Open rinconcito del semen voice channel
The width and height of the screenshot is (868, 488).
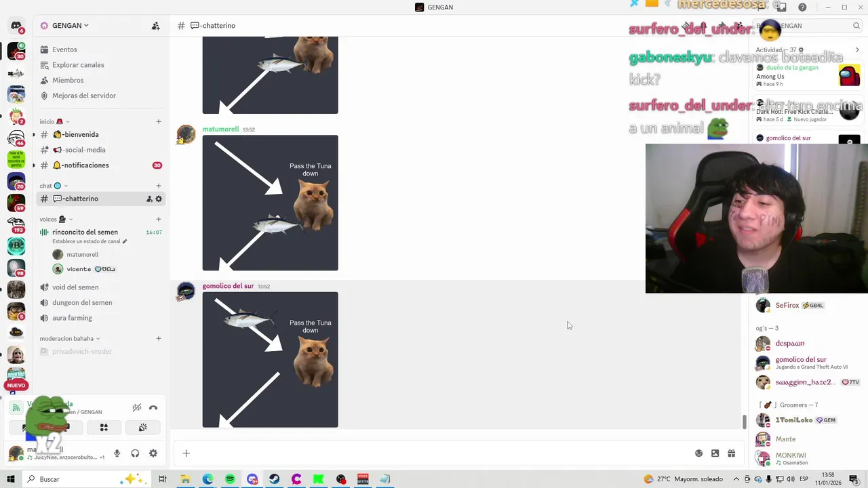coord(85,232)
